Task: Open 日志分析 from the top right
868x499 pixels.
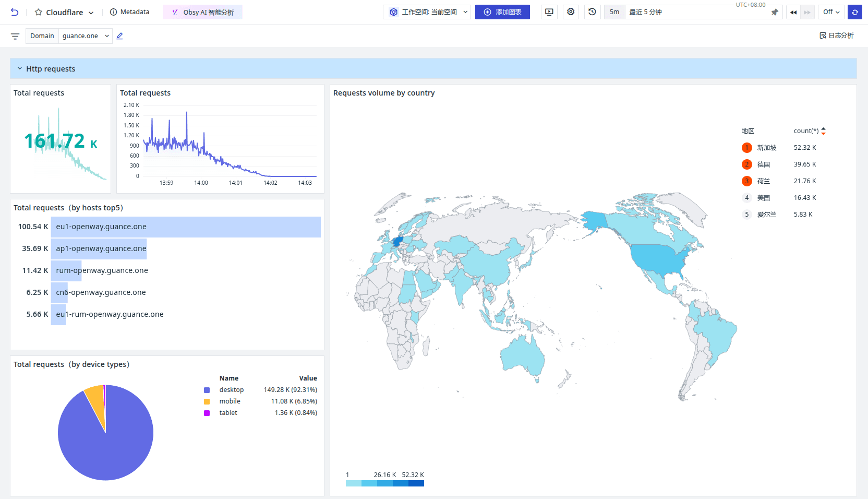Action: [836, 35]
